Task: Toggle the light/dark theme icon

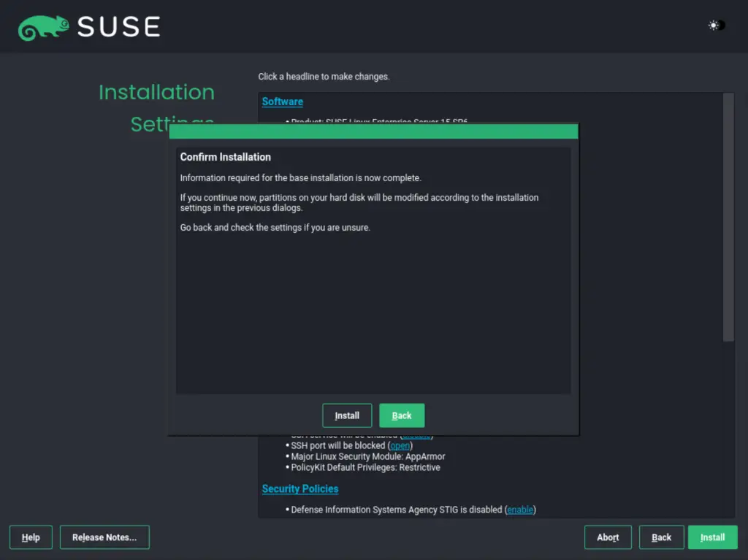Action: [714, 25]
